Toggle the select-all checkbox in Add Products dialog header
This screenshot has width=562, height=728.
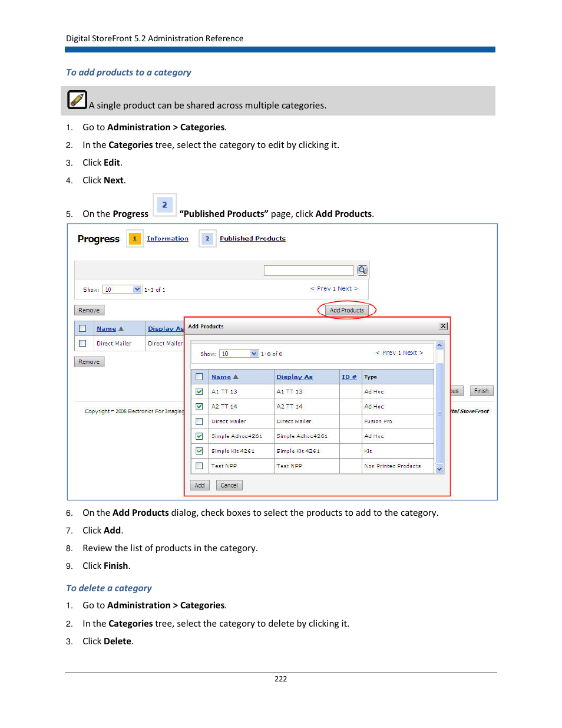199,377
